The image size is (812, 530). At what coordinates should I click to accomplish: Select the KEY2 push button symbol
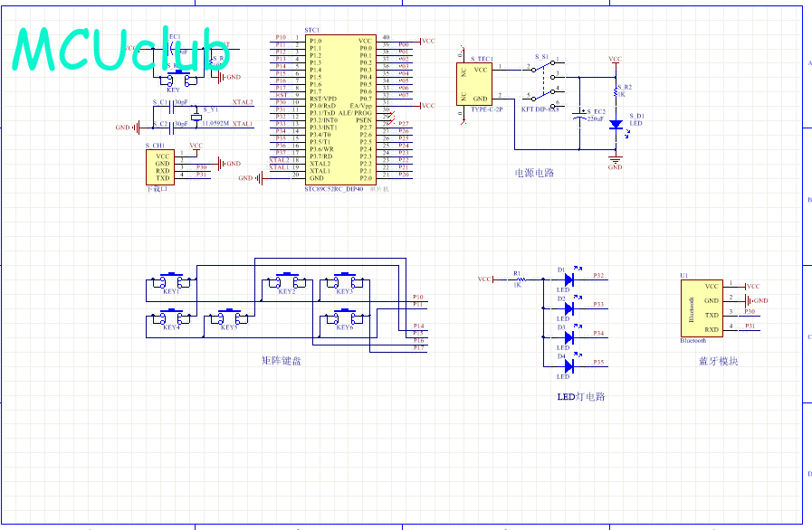[x=287, y=281]
